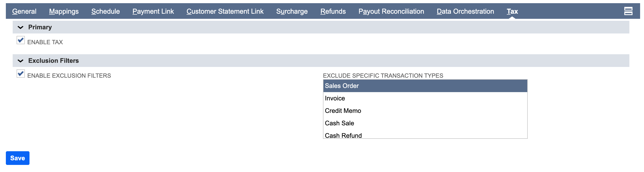Collapse the Exclusion Filters section chevron
The width and height of the screenshot is (644, 172).
pos(20,61)
